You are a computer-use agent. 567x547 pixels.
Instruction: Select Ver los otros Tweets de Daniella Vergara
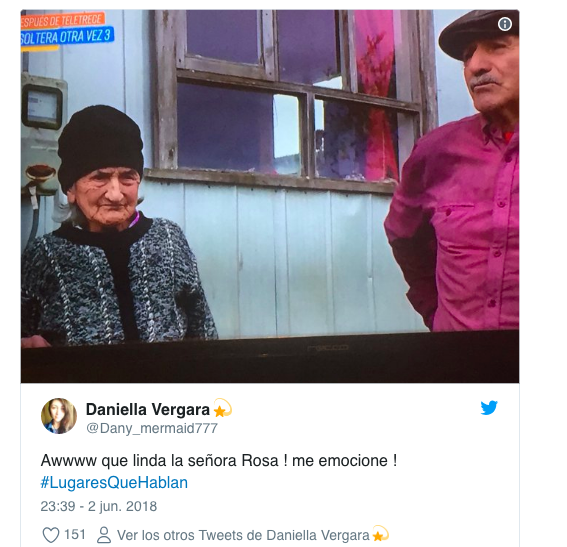(243, 535)
